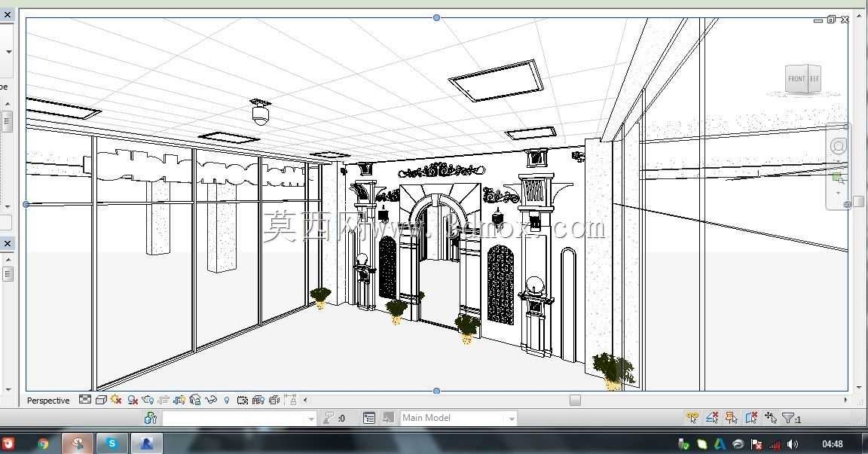Open Rendering dialog teapot icon
Viewport: 868px width, 454px height.
click(x=148, y=400)
